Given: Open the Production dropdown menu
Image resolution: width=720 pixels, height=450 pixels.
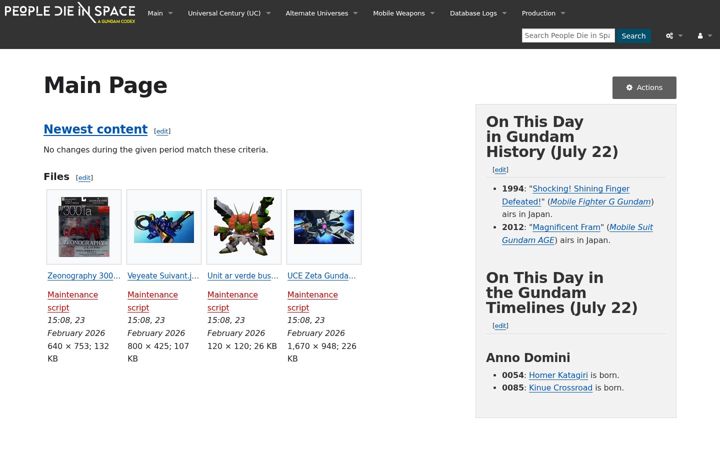Looking at the screenshot, I should 543,13.
